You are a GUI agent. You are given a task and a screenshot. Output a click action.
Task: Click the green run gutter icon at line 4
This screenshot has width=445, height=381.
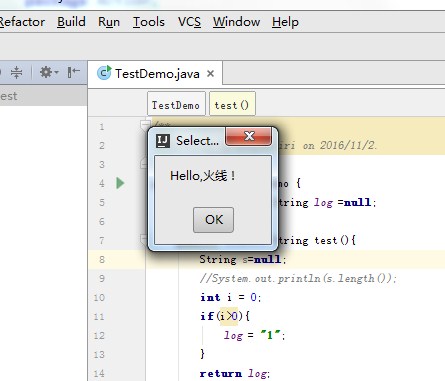[x=120, y=183]
